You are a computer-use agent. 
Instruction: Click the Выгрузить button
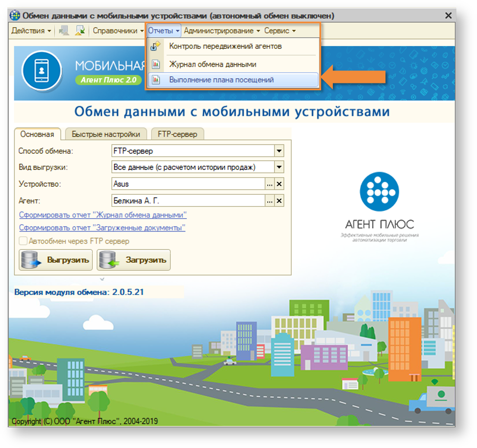[x=56, y=260]
